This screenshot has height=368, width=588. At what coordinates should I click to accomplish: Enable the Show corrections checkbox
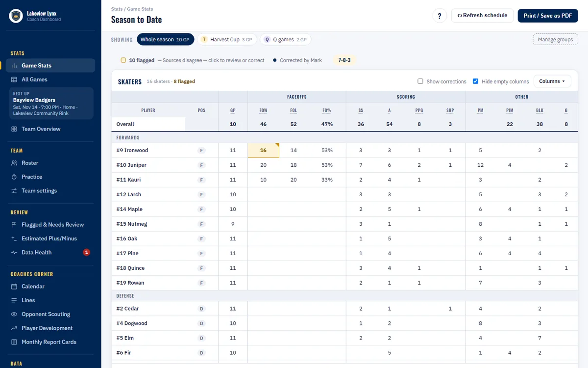(x=420, y=81)
